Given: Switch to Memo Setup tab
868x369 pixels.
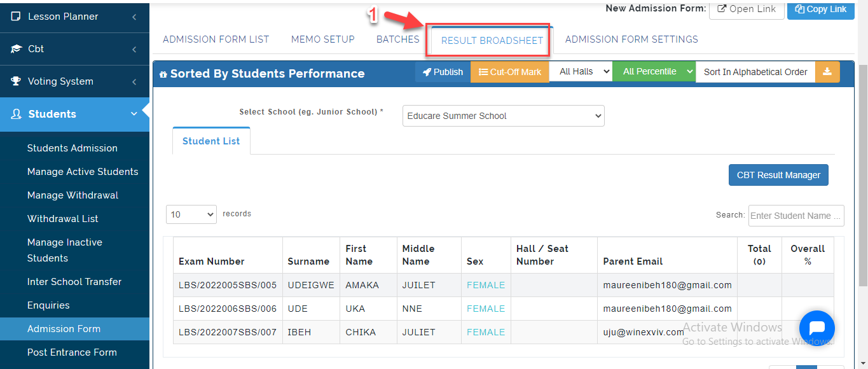Looking at the screenshot, I should (323, 39).
